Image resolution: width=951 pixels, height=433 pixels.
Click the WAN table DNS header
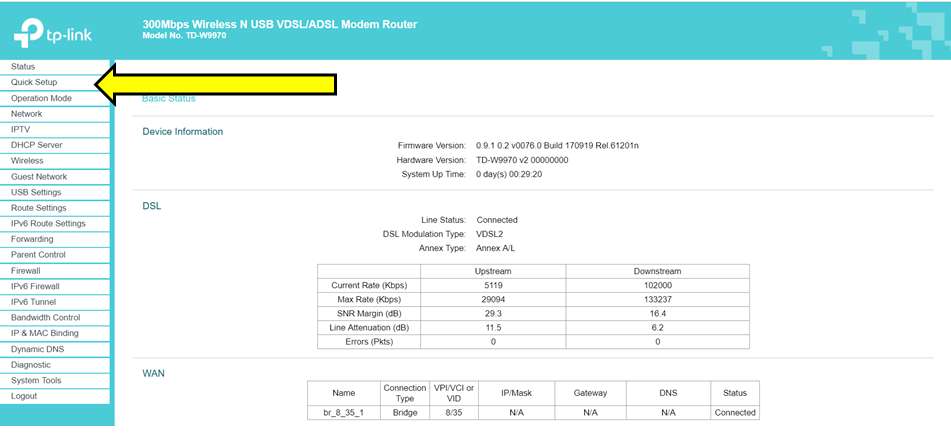click(x=668, y=393)
